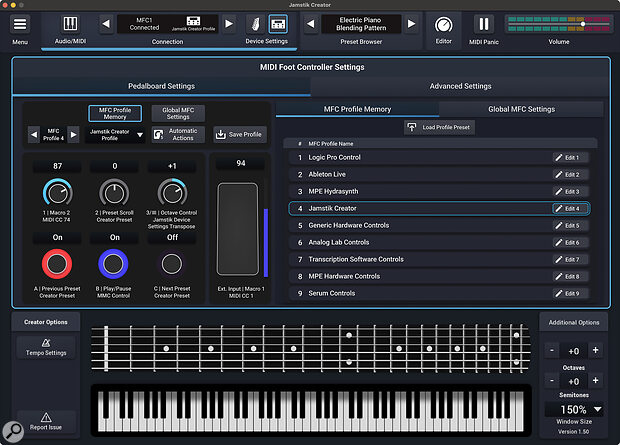Switch to previous MFC Profile arrow
Screen dimensions: 620x445
34,134
